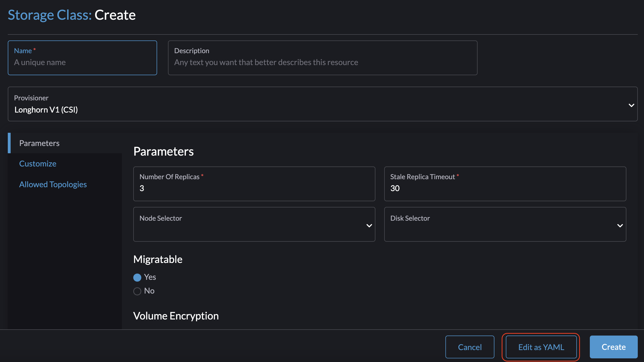Click the Allowed Topologies sidebar icon
This screenshot has width=644, height=362.
(52, 184)
